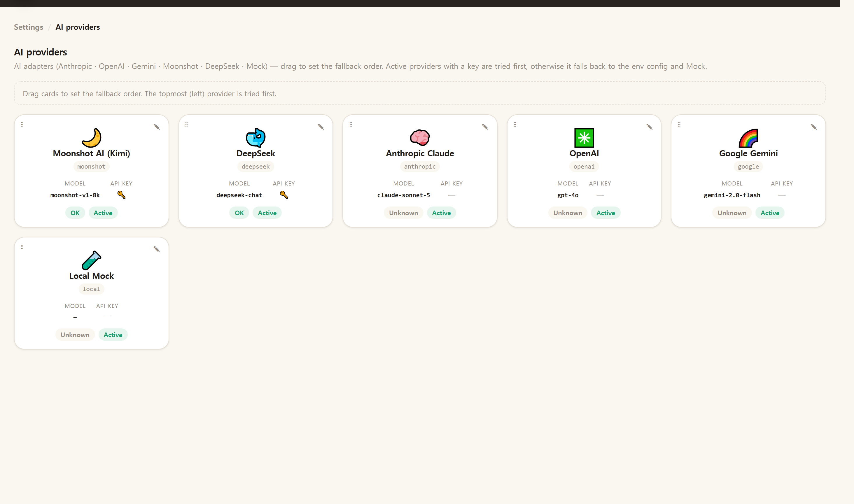Click the 'DeepSeek' card title
This screenshot has height=504, width=854.
[x=256, y=153]
